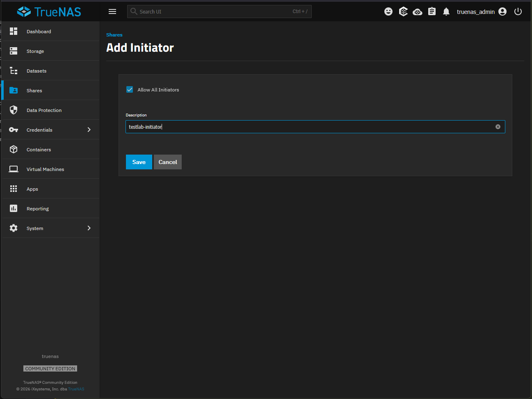
Task: Click the Reporting chart icon
Action: (x=14, y=208)
